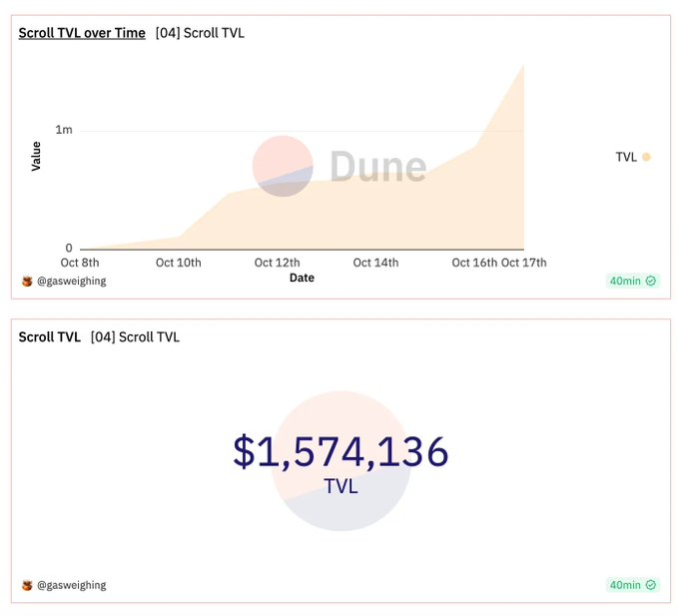Click green checkmark icon in bottom panel
The image size is (678, 616).
coord(651,585)
